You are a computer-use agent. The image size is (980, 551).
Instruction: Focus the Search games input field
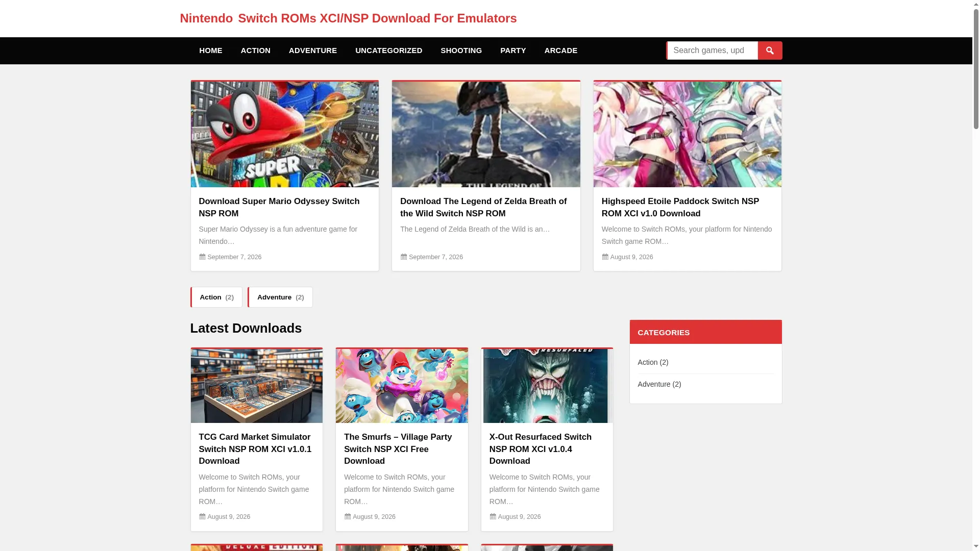713,51
